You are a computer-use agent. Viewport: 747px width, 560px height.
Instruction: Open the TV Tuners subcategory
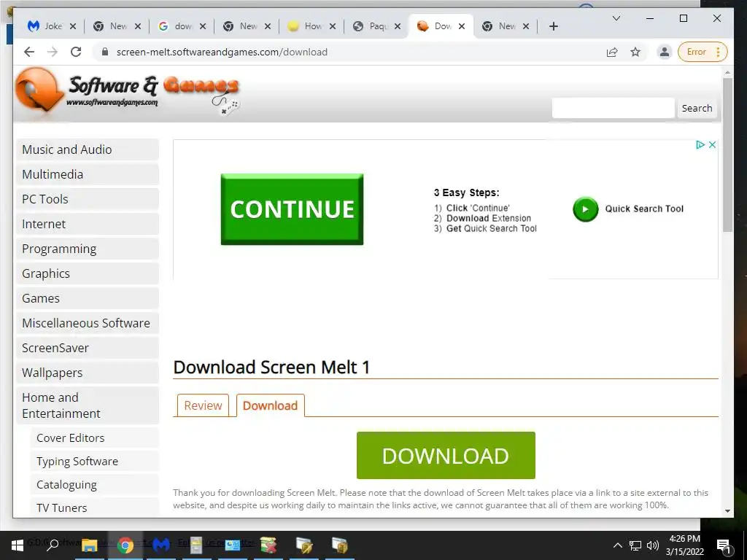click(x=95, y=507)
